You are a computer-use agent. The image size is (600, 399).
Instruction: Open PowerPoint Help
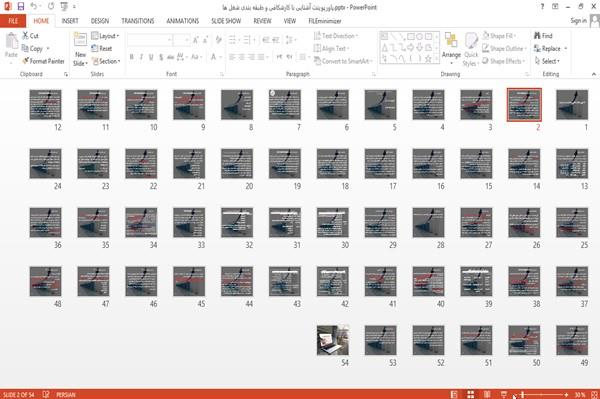click(542, 7)
